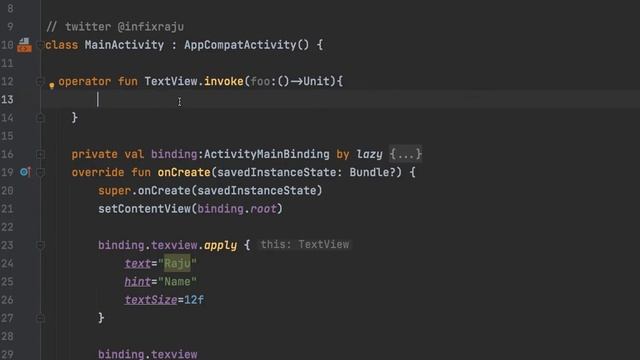Viewport: 640px width, 360px height.
Task: Click line number 13 in the gutter
Action: [x=7, y=100]
